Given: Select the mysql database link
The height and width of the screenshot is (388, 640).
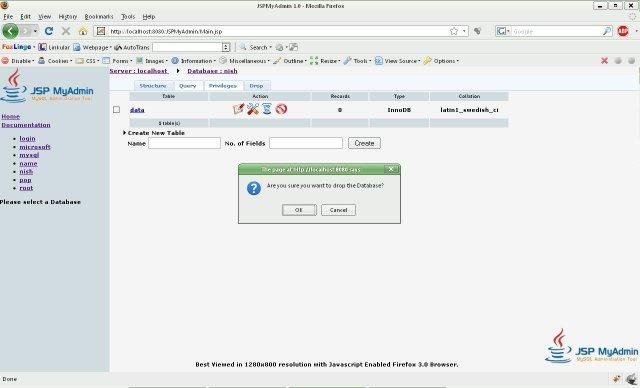Looking at the screenshot, I should pyautogui.click(x=29, y=155).
